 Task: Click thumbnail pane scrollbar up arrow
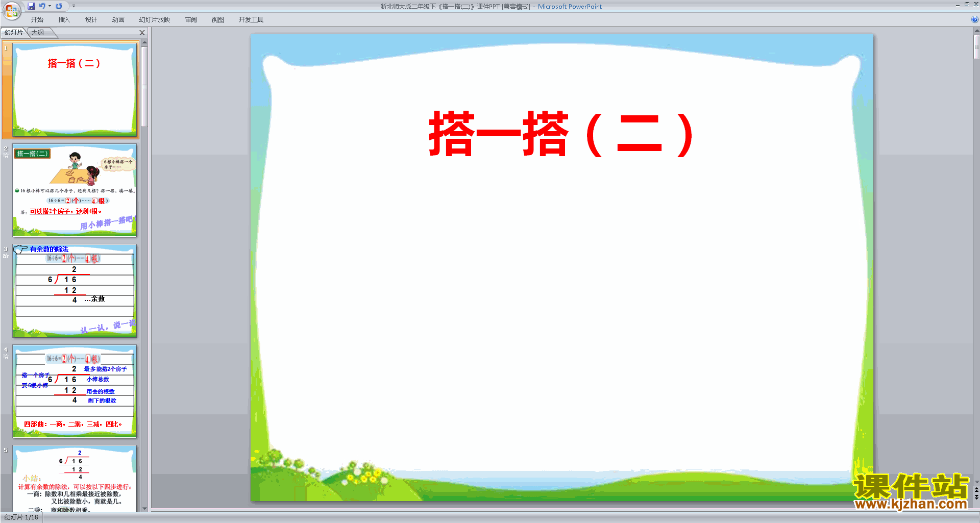pos(144,43)
